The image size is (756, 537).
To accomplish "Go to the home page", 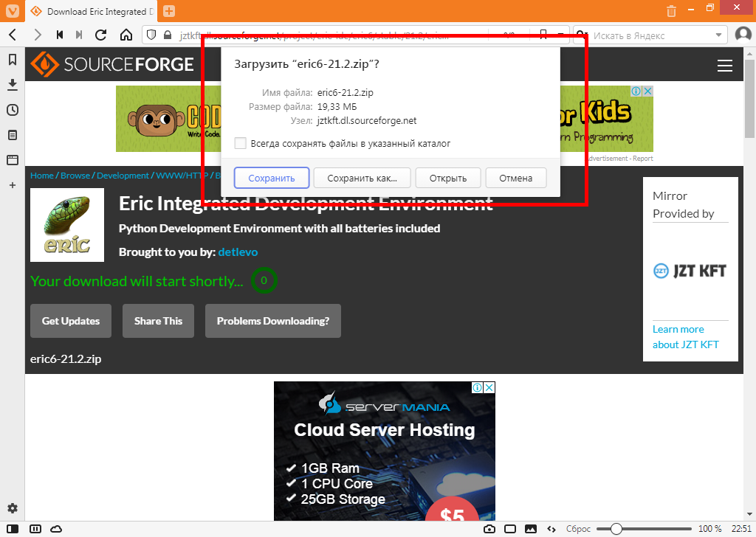I will [x=126, y=35].
